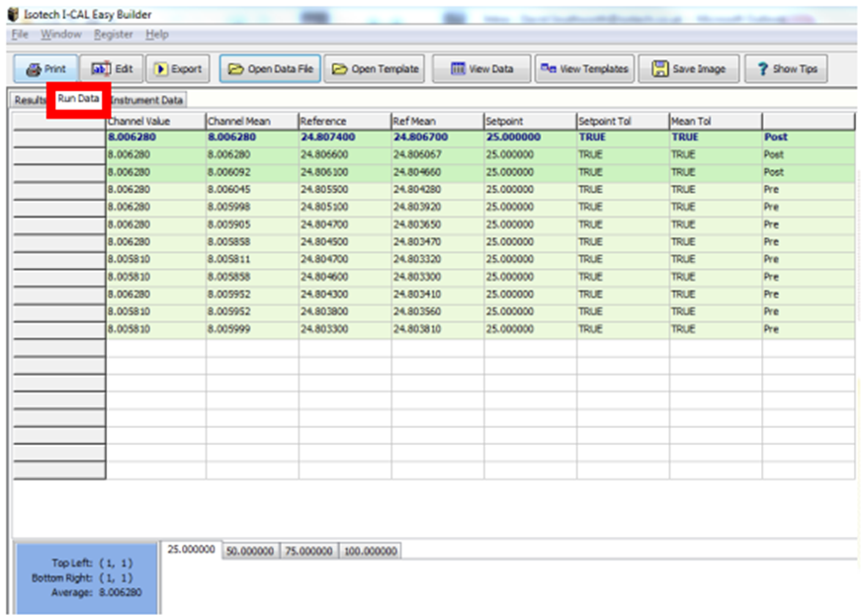Click the Edit toolbar button
This screenshot has width=862, height=616.
pyautogui.click(x=112, y=69)
